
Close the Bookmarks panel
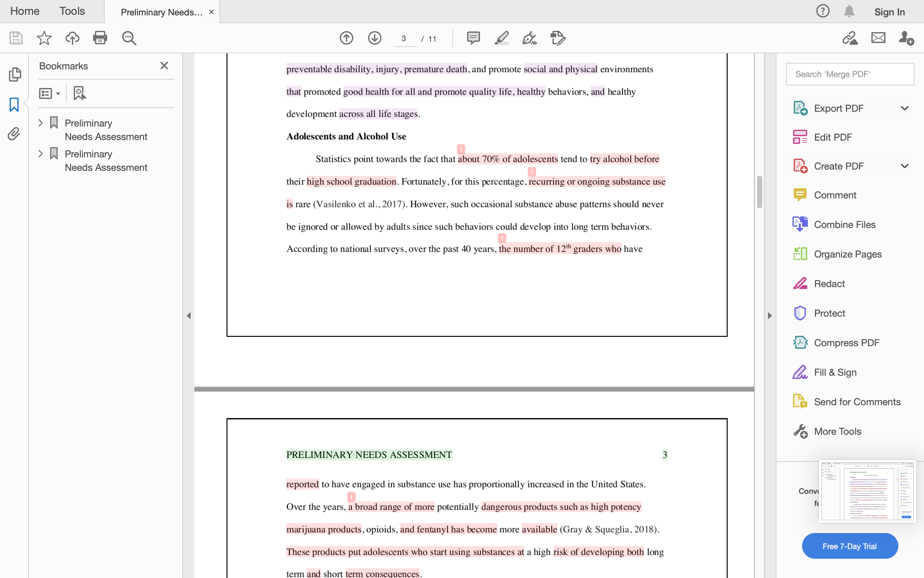coord(164,66)
